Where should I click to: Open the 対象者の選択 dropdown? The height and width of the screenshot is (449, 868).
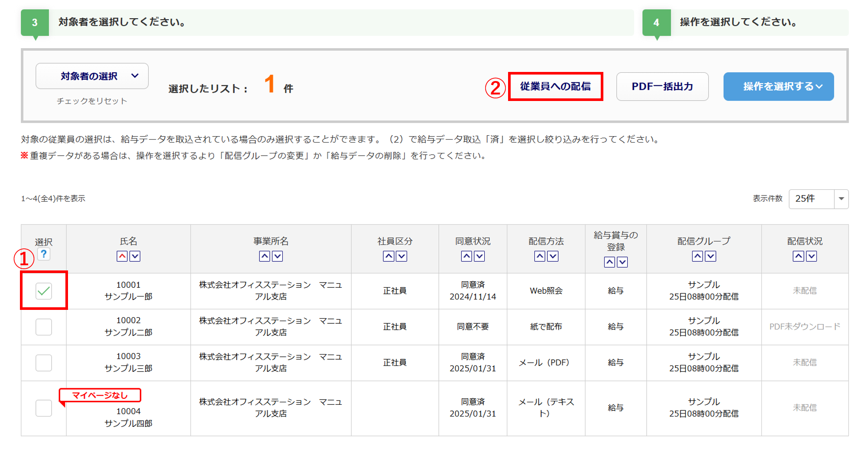pos(92,76)
